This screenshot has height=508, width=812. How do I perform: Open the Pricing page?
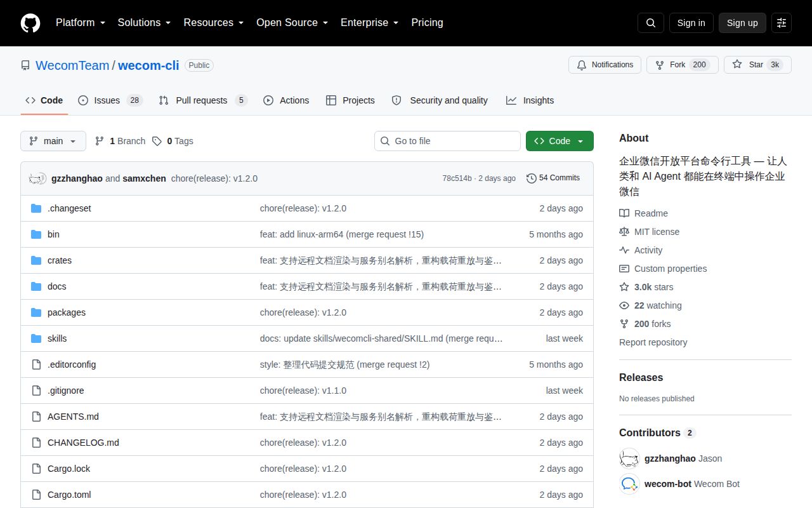tap(427, 23)
